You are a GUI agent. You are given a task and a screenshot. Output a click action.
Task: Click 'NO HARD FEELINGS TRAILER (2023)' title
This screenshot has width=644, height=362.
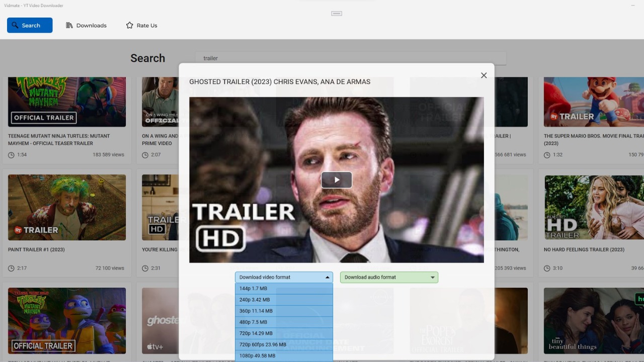point(584,249)
